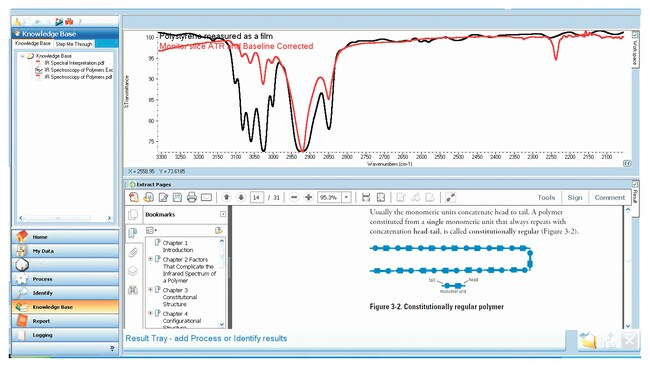Expand Chapter 4 Configurational Structure bookmark

151,314
